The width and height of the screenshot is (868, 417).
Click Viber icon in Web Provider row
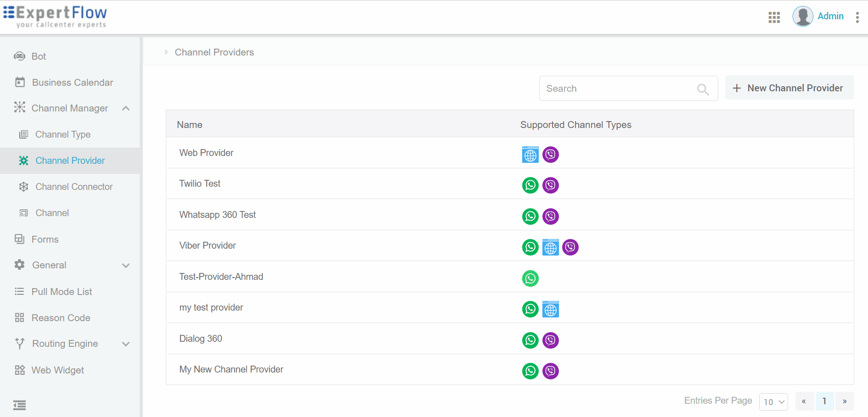550,155
